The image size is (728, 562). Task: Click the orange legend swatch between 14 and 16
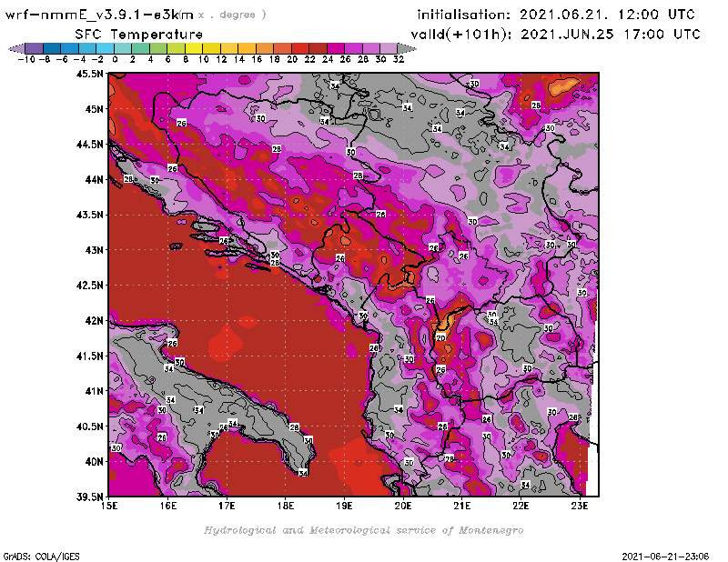click(x=247, y=48)
